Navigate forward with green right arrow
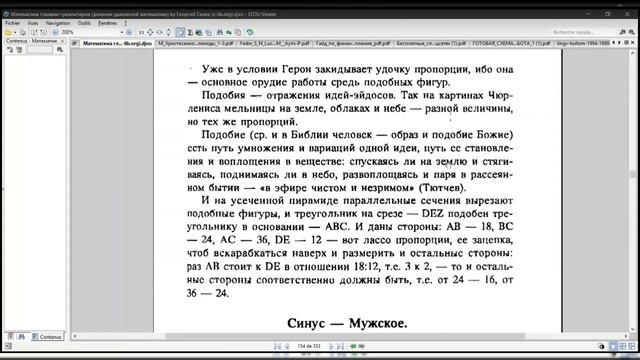The height and width of the screenshot is (360, 640). [x=362, y=346]
